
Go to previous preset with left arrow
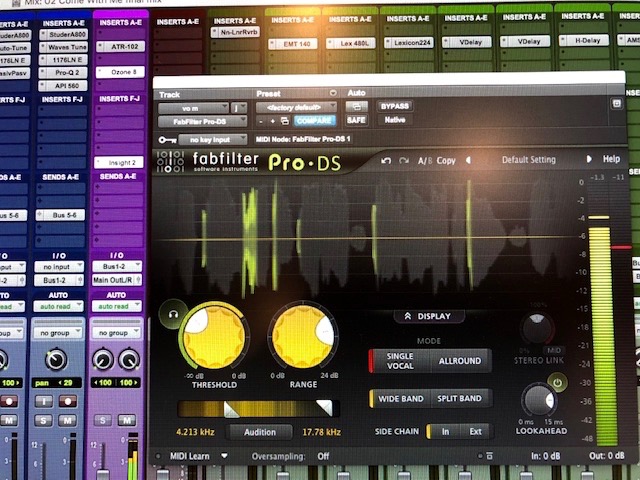(468, 160)
